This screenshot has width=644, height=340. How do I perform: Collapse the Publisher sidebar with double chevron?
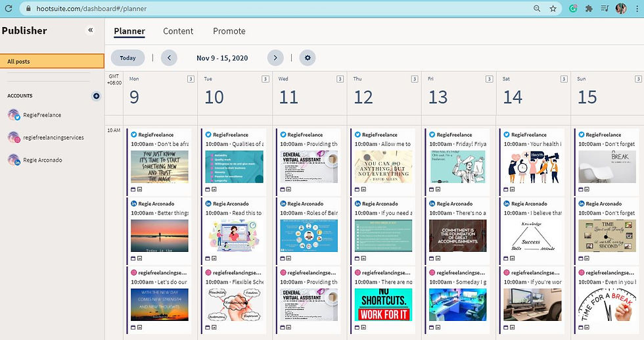click(91, 30)
